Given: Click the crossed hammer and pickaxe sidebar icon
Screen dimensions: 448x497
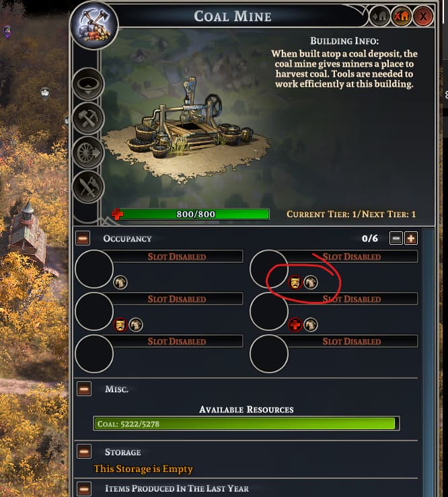Looking at the screenshot, I should click(88, 118).
